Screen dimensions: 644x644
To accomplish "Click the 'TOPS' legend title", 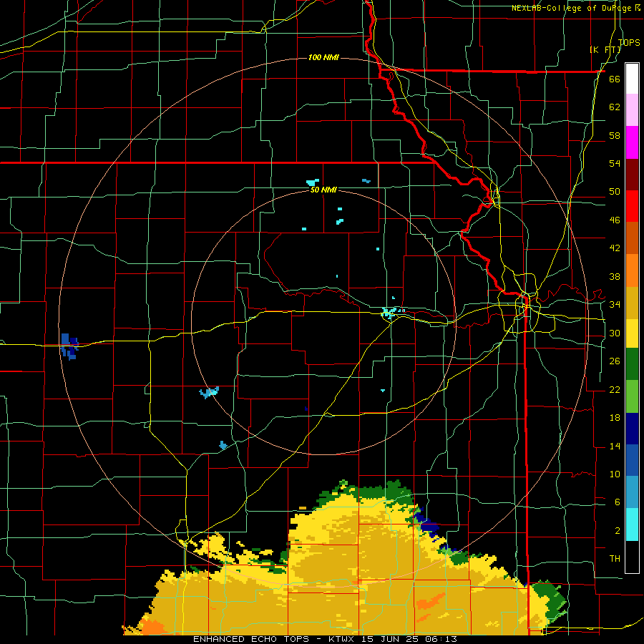I will [629, 42].
